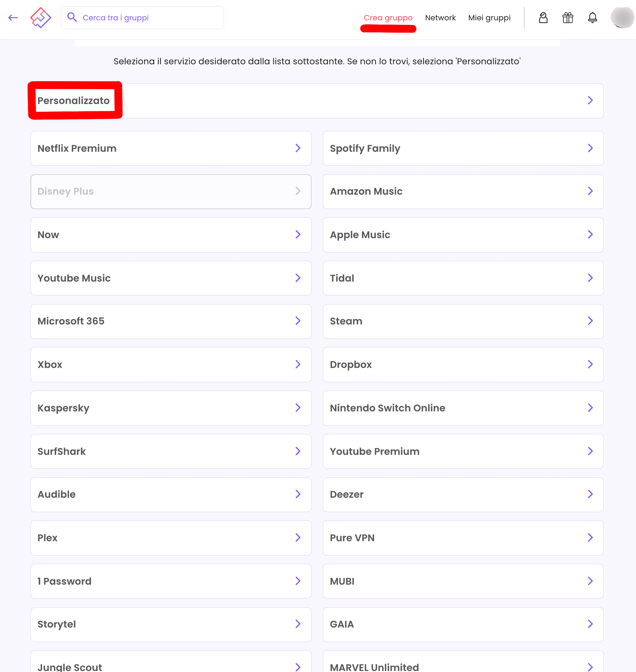Open the Miei gruppi tab
This screenshot has width=636, height=672.
(x=489, y=17)
